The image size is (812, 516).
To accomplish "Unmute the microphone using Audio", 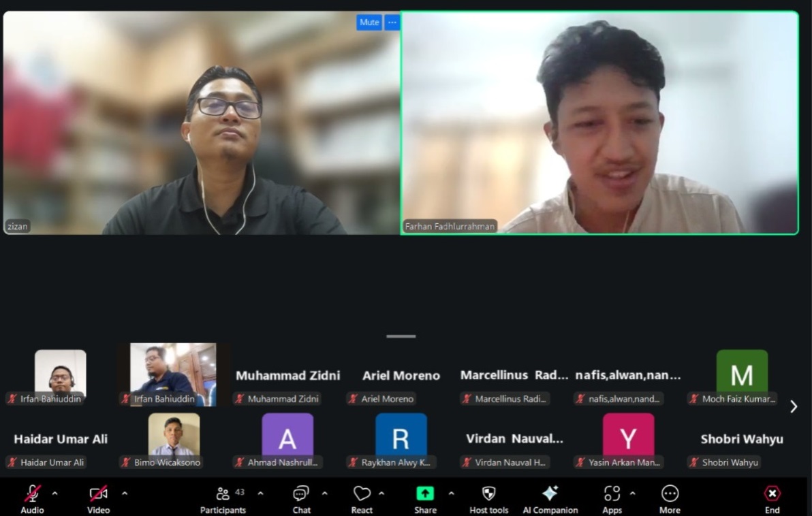I will (x=32, y=494).
